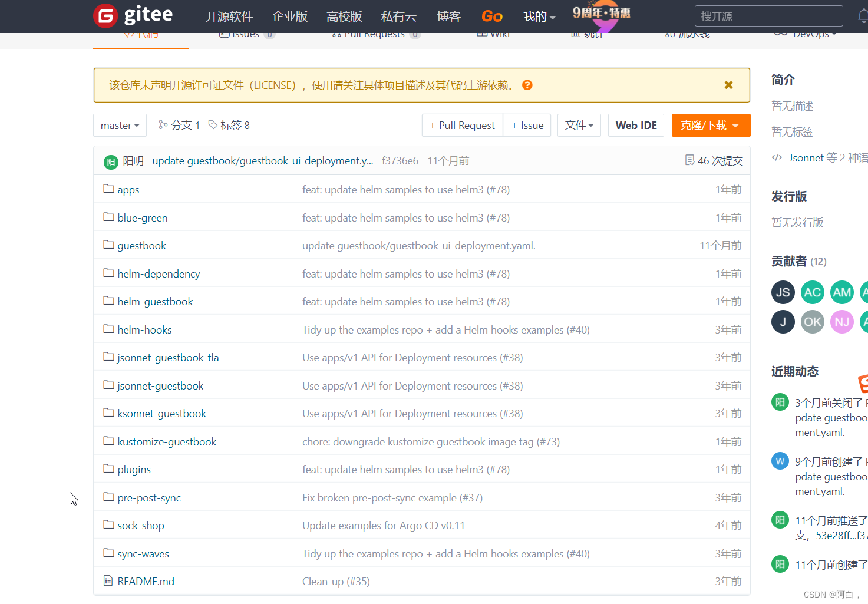Click the commits history icon beside 46 次提交
This screenshot has width=868, height=604.
tap(689, 160)
